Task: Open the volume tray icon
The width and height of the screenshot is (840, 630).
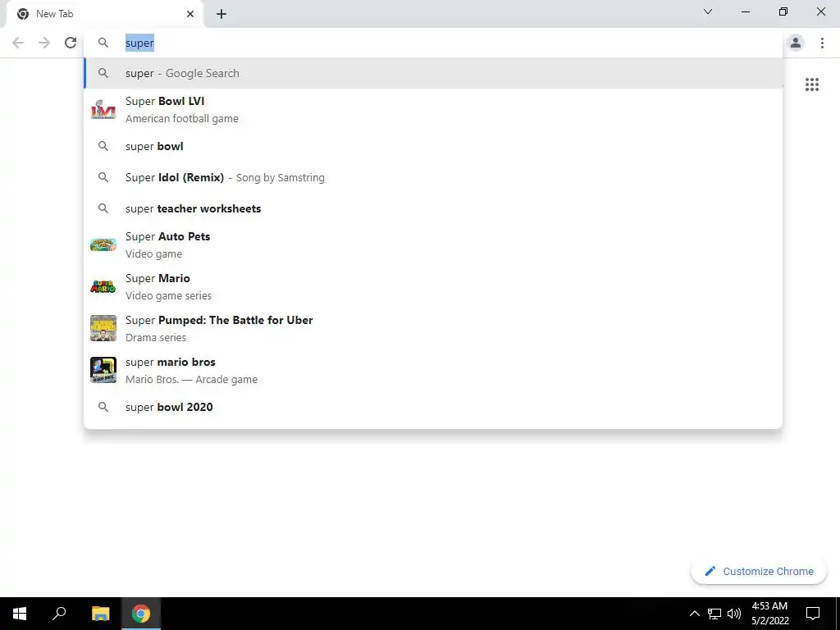Action: click(734, 614)
